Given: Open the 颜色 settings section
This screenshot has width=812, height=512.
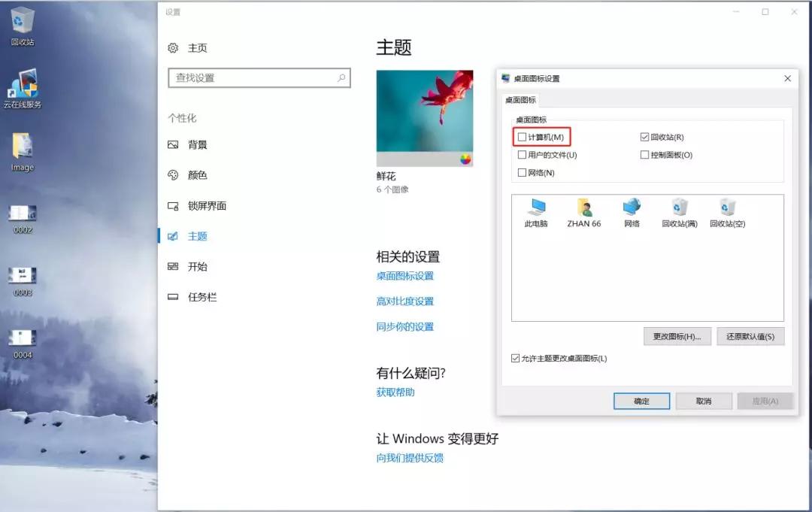Looking at the screenshot, I should [x=197, y=175].
